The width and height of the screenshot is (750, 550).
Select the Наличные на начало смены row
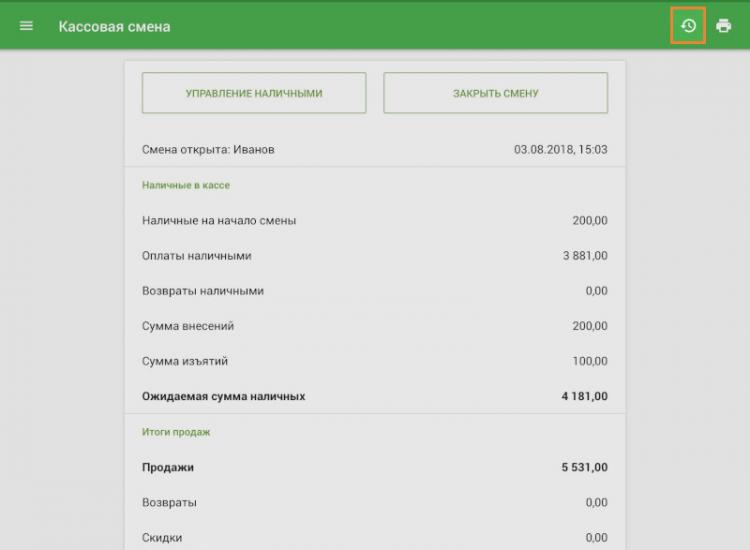219,221
